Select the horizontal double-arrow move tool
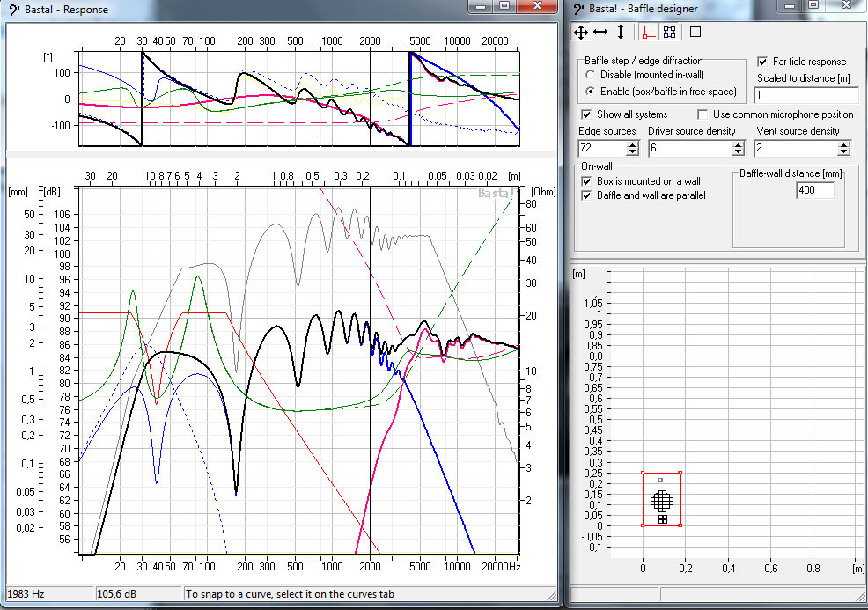This screenshot has height=610, width=868. 600,33
